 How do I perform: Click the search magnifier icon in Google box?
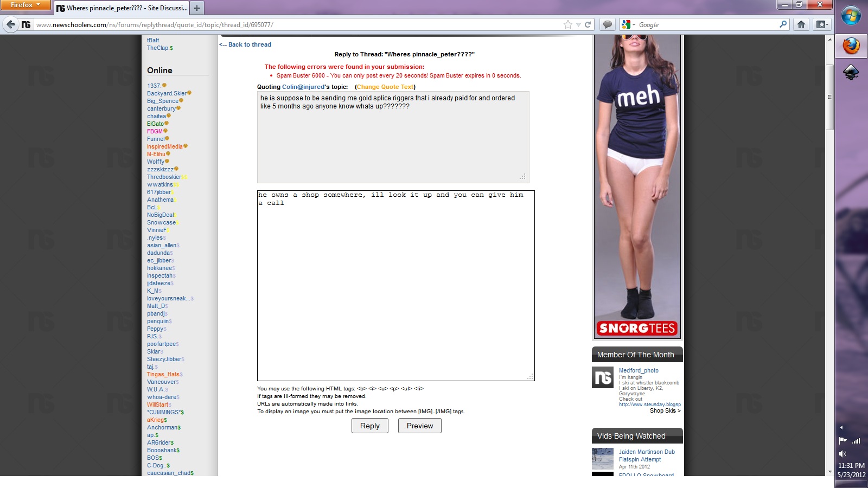(783, 24)
